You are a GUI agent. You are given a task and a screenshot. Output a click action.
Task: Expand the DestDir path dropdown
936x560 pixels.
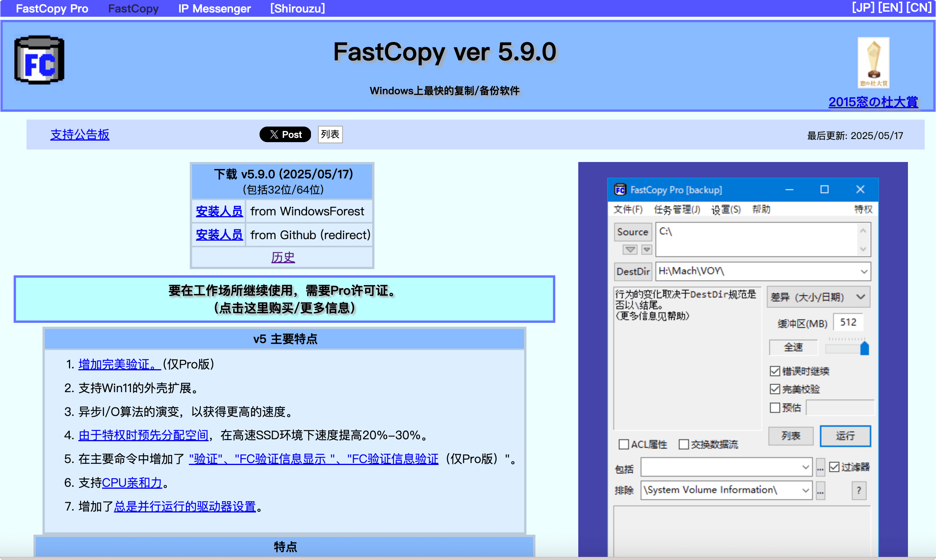pyautogui.click(x=864, y=271)
